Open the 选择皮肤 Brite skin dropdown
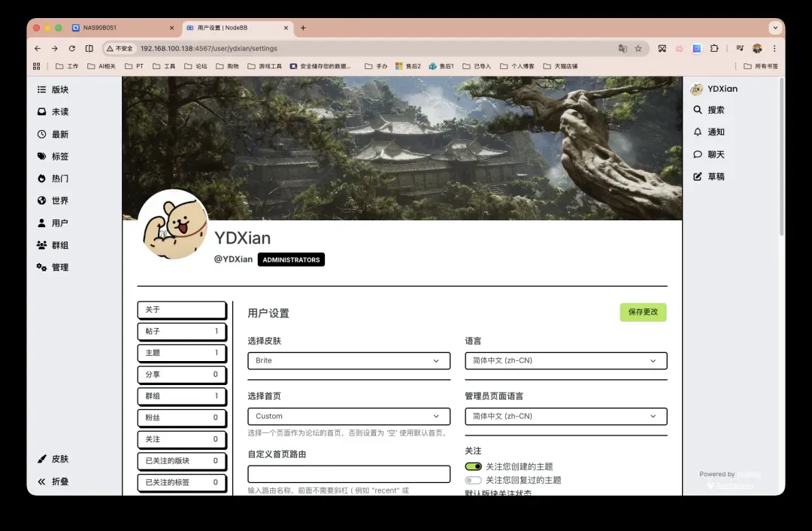 pos(348,360)
